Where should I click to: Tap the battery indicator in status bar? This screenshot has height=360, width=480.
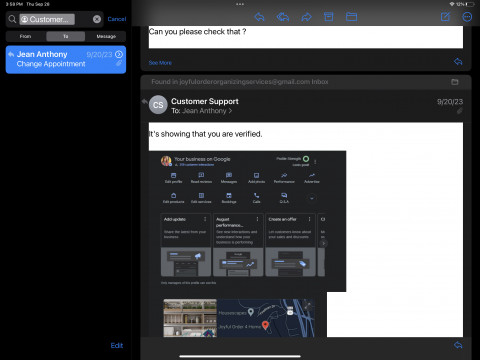click(470, 4)
